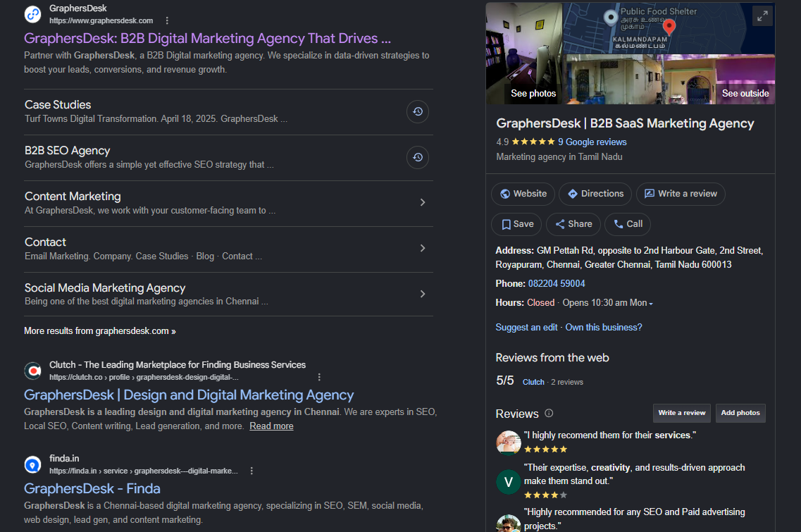801x532 pixels.
Task: Click the Share button
Action: coord(573,224)
